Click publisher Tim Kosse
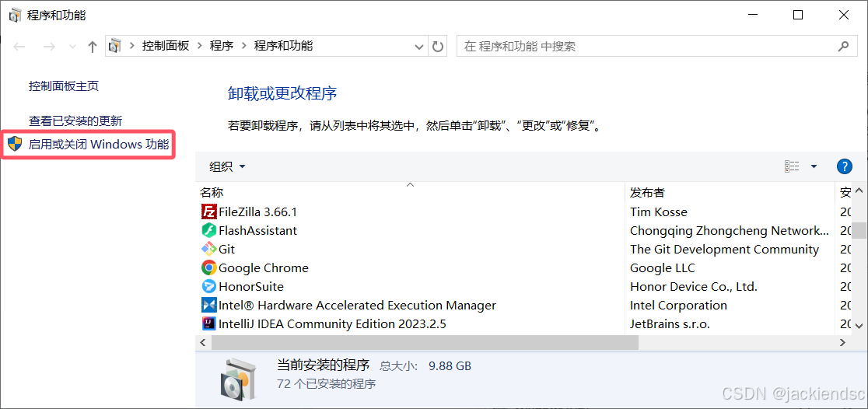 pos(659,212)
